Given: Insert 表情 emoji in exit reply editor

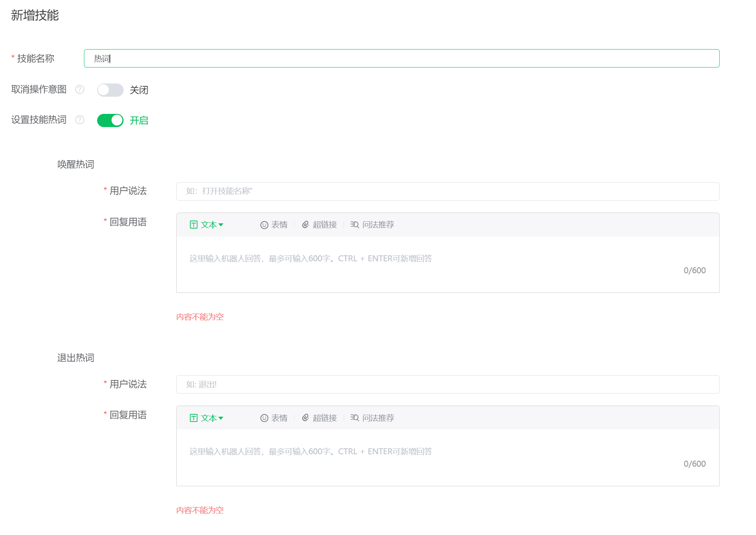Looking at the screenshot, I should tap(274, 418).
